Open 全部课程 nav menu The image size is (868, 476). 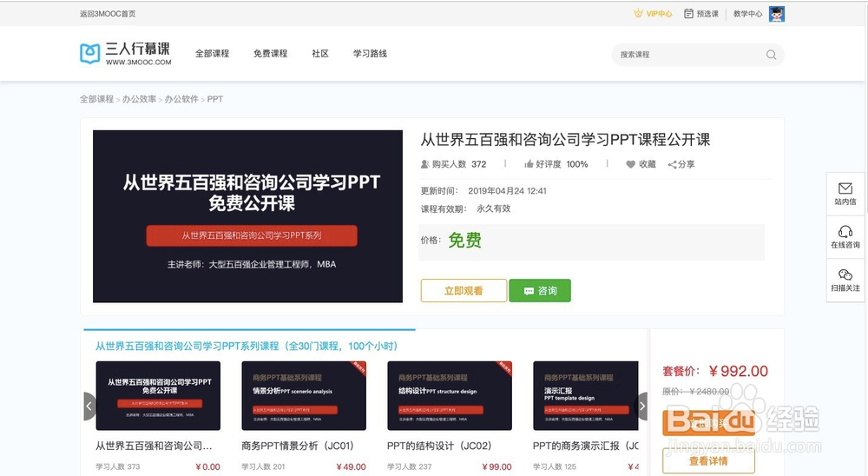coord(212,54)
